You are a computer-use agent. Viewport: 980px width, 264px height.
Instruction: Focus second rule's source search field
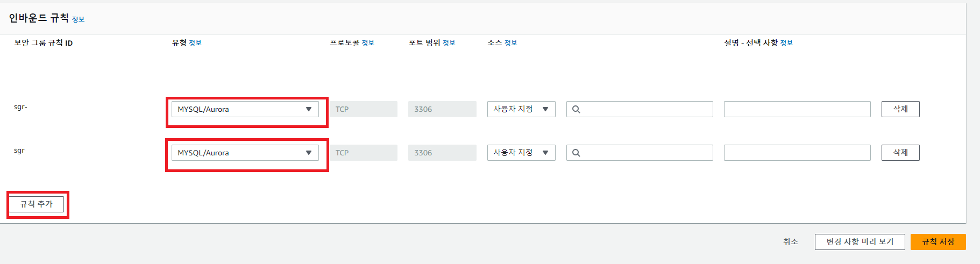click(x=645, y=153)
